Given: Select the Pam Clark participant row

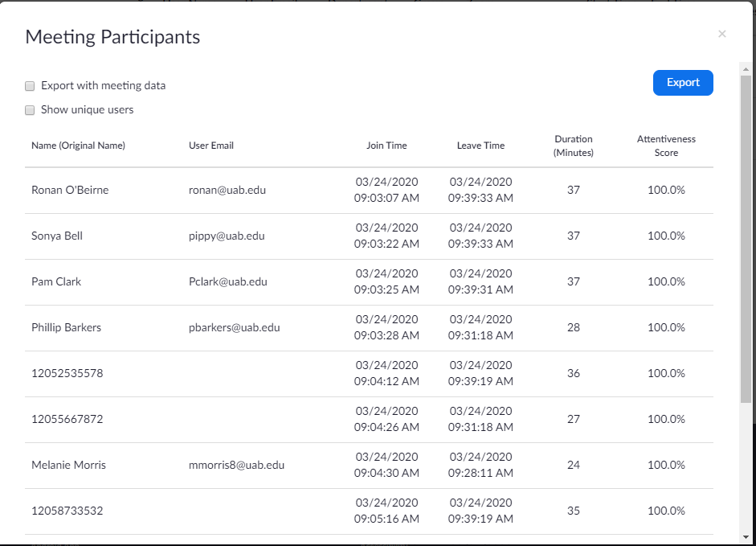Looking at the screenshot, I should coord(56,282).
